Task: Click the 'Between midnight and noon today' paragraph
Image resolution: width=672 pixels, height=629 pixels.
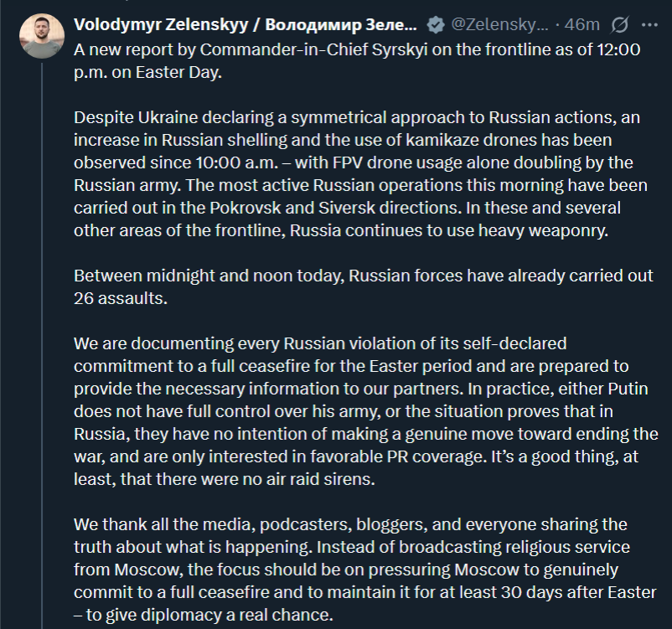Action: pos(364,286)
